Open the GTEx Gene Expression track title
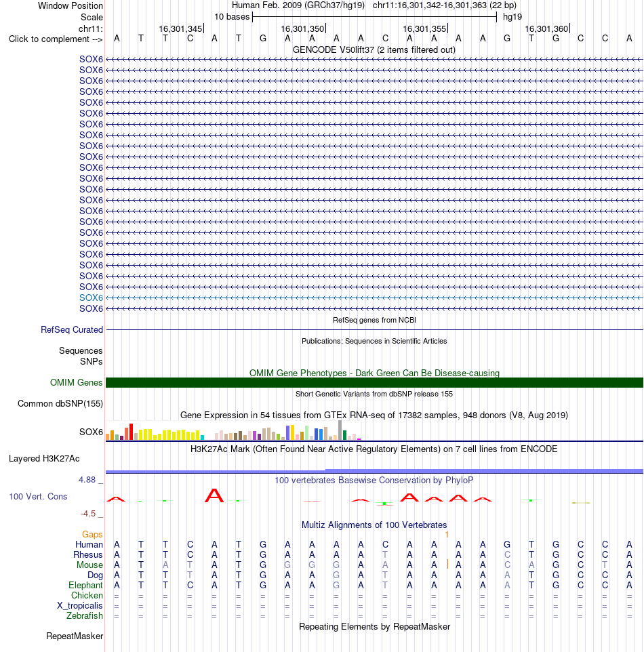 [374, 415]
